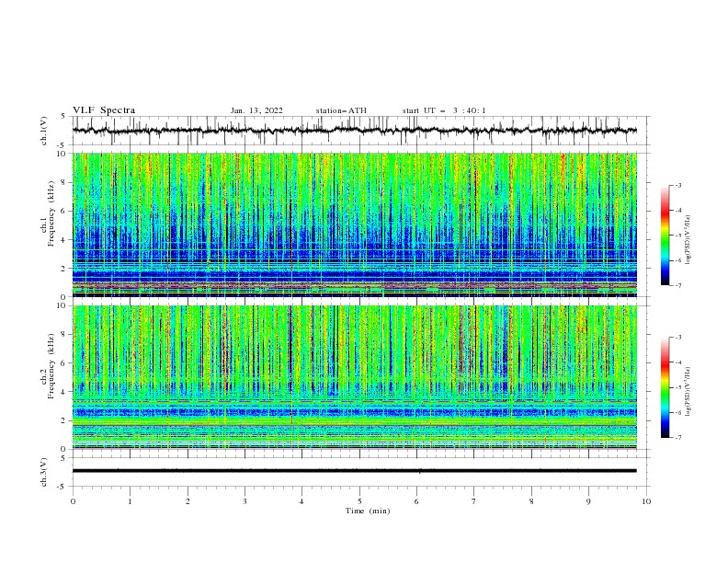The width and height of the screenshot is (728, 563).
Task: Click the "station=ATH" header label
Action: pos(341,110)
